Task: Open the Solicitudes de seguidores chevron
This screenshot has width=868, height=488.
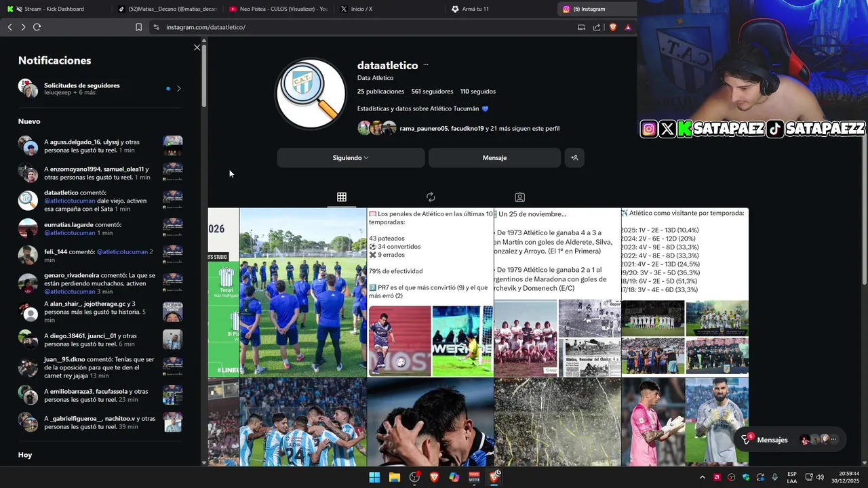Action: click(x=178, y=88)
